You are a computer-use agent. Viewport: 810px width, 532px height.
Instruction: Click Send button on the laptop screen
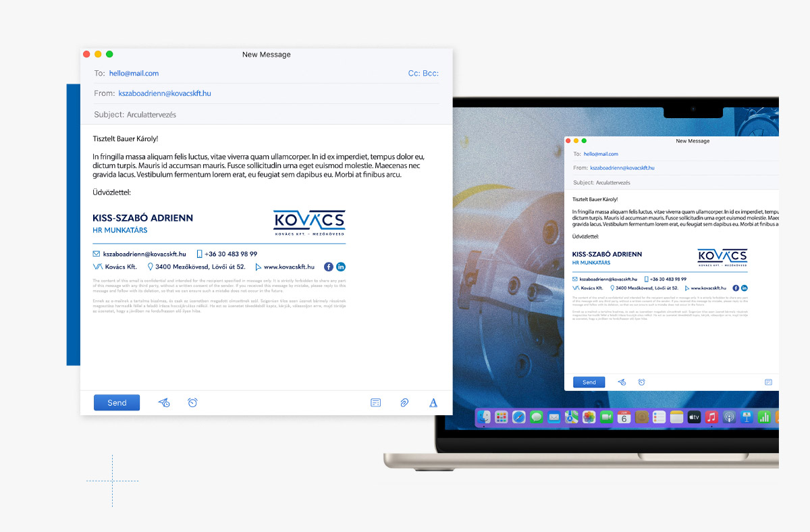click(x=589, y=382)
